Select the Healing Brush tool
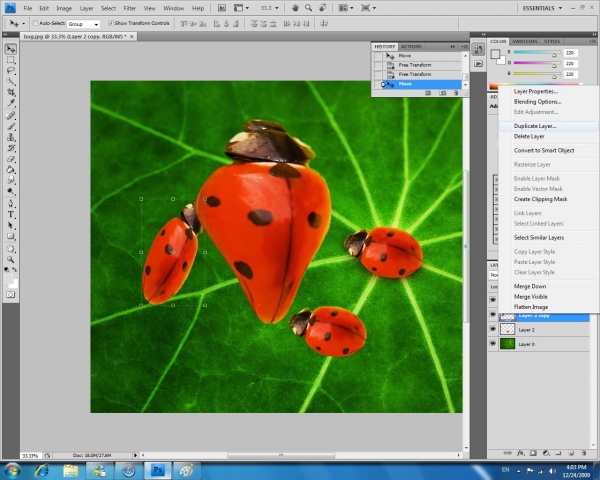The width and height of the screenshot is (600, 480). pos(11,116)
